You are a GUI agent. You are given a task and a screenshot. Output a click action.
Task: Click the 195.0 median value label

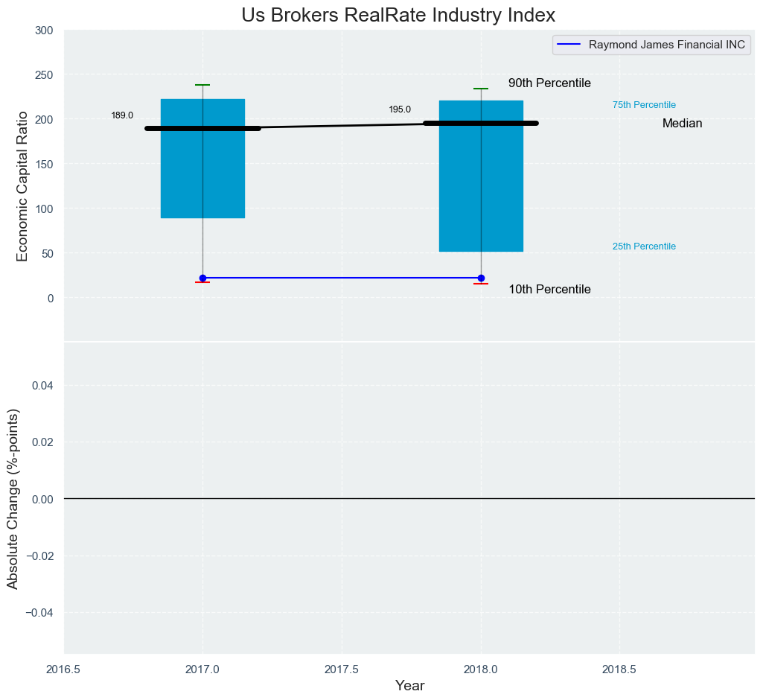[x=400, y=110]
